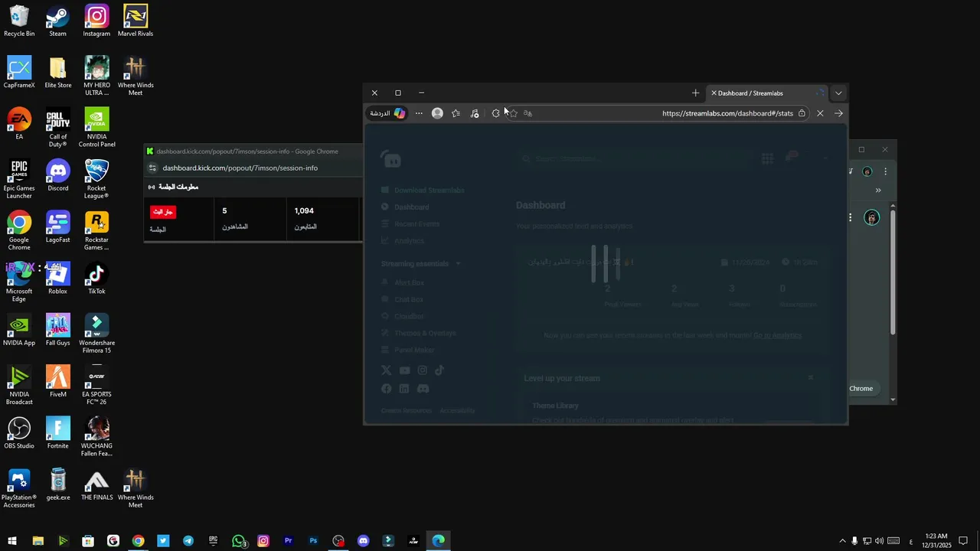Open the CapFrameX desktop icon
This screenshot has width=980, height=551.
19,72
